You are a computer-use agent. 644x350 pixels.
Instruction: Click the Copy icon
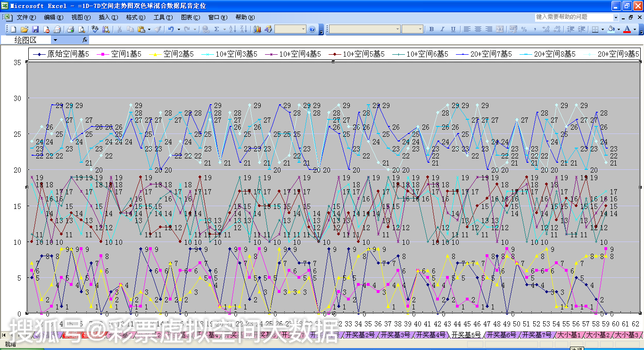(x=130, y=29)
